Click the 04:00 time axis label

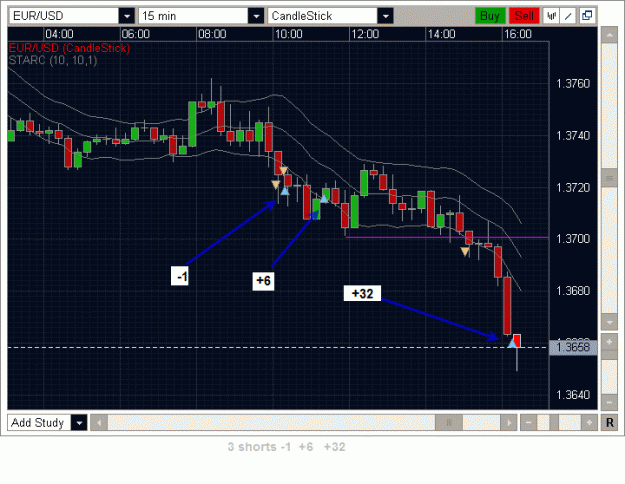pyautogui.click(x=59, y=34)
